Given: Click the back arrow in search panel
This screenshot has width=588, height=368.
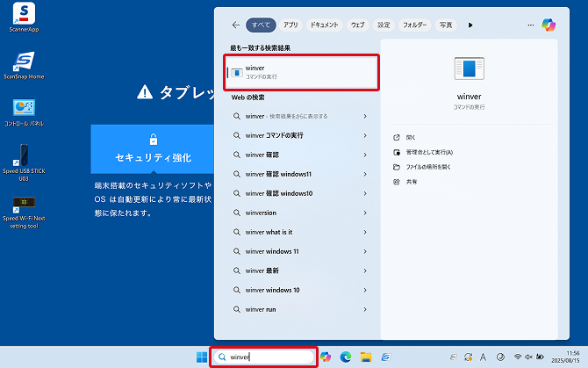Looking at the screenshot, I should (x=235, y=25).
